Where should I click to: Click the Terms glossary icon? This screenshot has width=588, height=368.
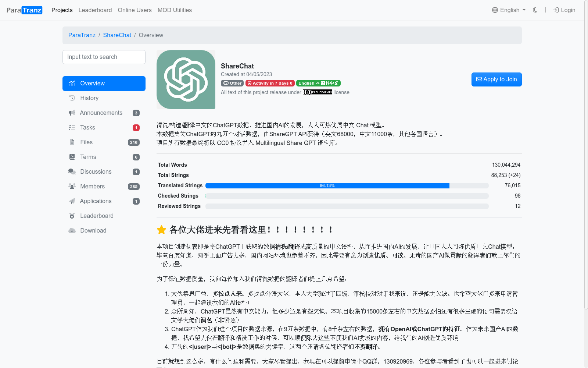[x=72, y=157]
